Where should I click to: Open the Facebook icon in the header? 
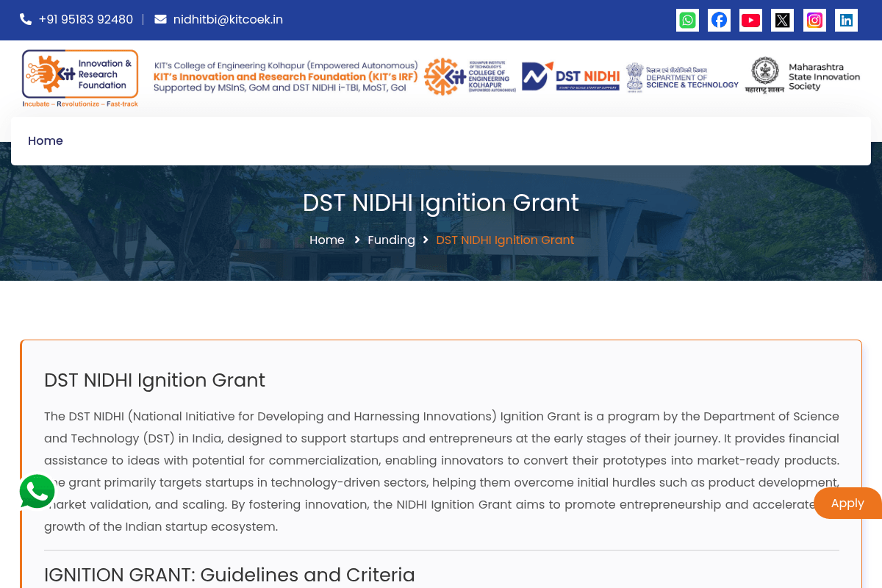pyautogui.click(x=719, y=20)
